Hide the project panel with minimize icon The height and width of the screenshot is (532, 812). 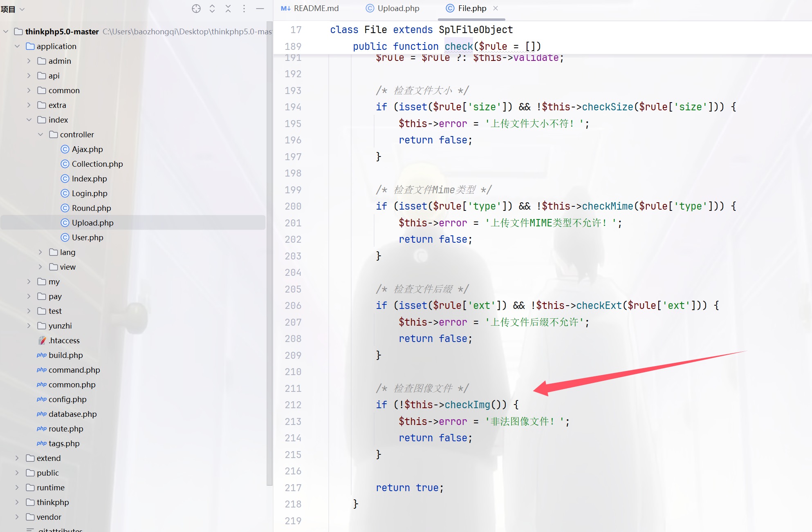(x=260, y=9)
